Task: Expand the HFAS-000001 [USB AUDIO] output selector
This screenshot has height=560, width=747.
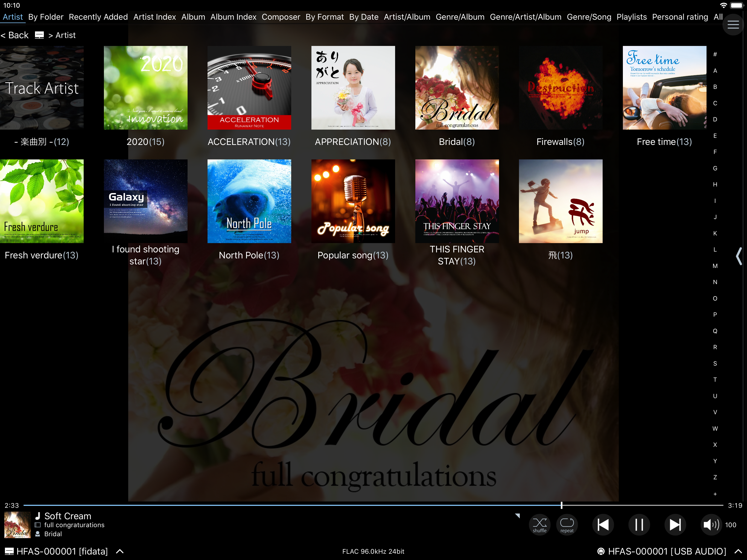Action: point(739,551)
